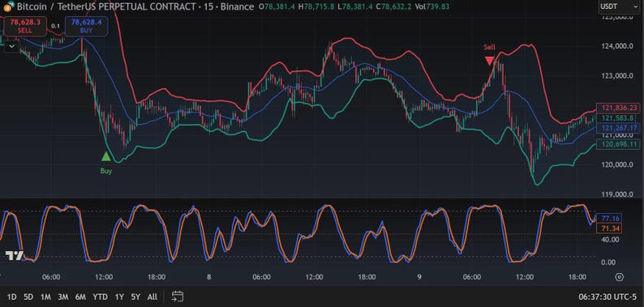This screenshot has width=644, height=307.
Task: Select the YTD time range
Action: pyautogui.click(x=100, y=296)
